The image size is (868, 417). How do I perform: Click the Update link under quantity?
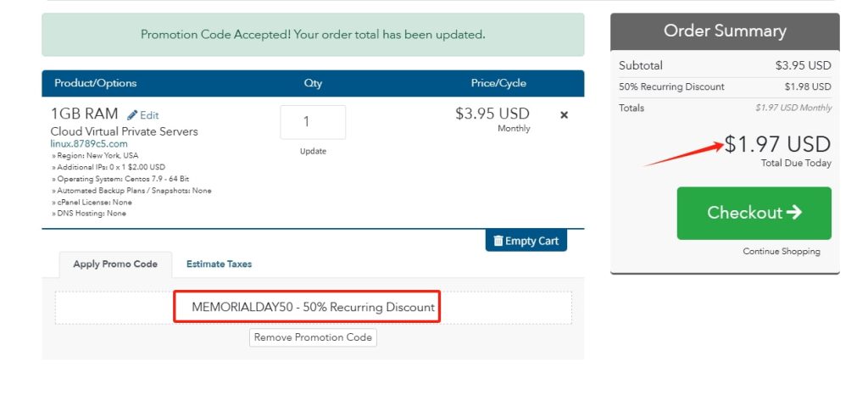[x=313, y=152]
